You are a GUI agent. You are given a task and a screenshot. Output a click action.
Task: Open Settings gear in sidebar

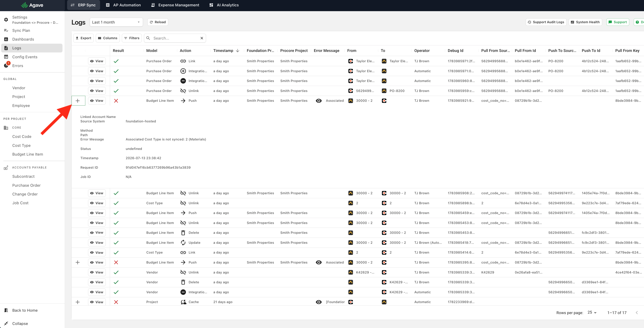[x=6, y=20]
